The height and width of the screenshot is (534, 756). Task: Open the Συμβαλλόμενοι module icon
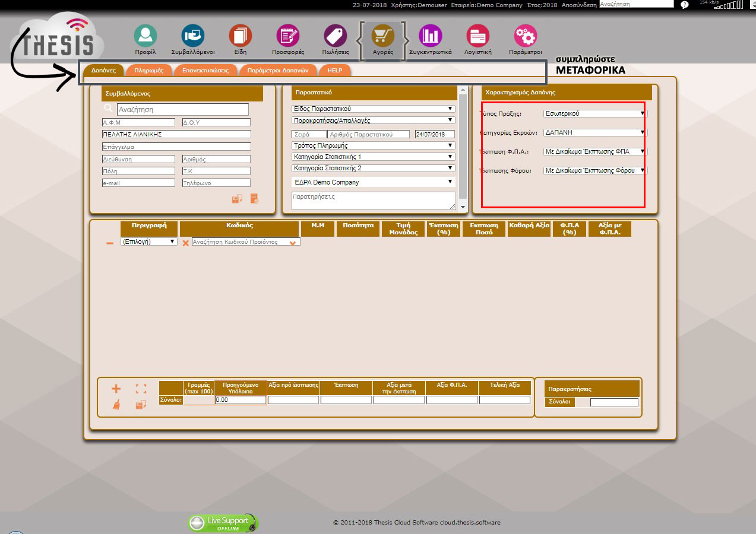click(192, 36)
